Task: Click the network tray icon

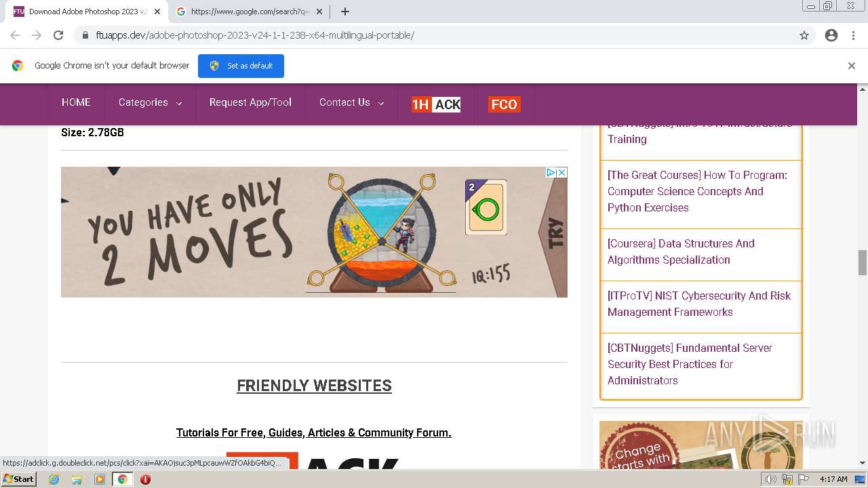Action: [x=787, y=479]
